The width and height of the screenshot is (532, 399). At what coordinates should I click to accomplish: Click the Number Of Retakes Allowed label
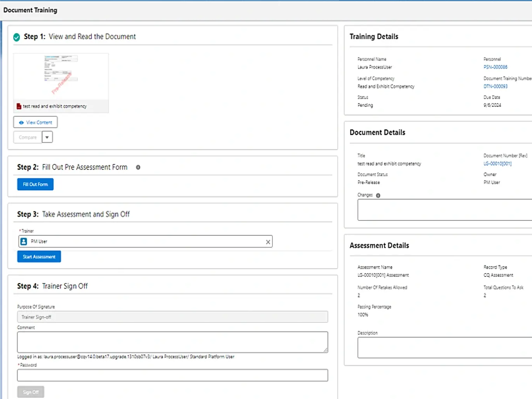click(382, 287)
